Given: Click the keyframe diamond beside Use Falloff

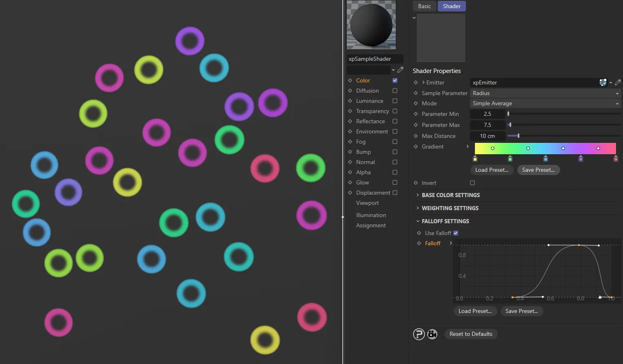Looking at the screenshot, I should (419, 233).
